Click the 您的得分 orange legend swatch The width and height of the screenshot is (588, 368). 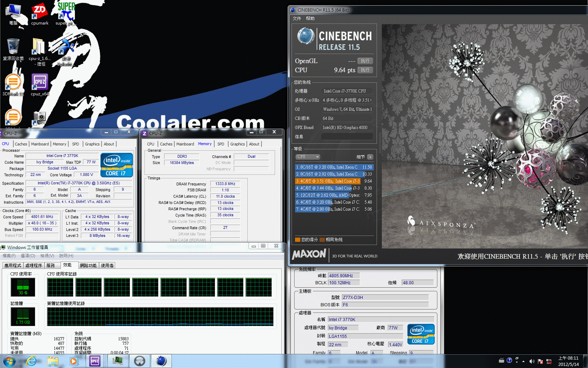point(298,240)
